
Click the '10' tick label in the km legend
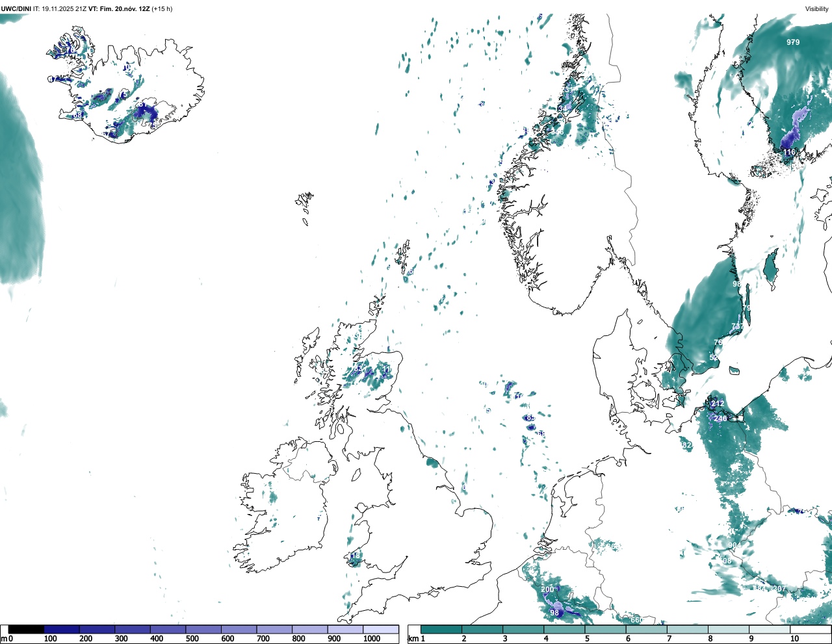coord(794,639)
